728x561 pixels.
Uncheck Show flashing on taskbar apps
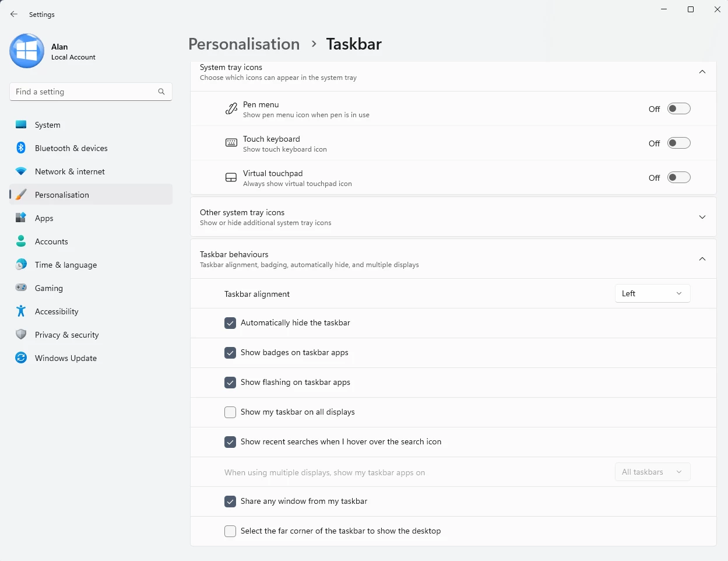pyautogui.click(x=230, y=383)
